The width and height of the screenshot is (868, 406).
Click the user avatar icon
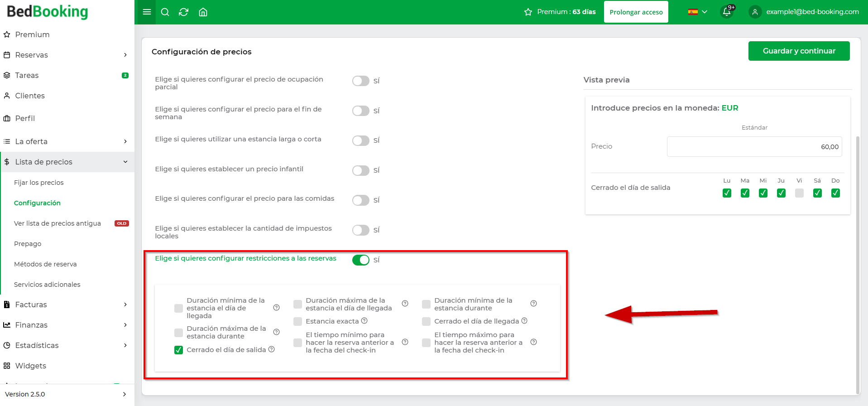click(x=755, y=12)
